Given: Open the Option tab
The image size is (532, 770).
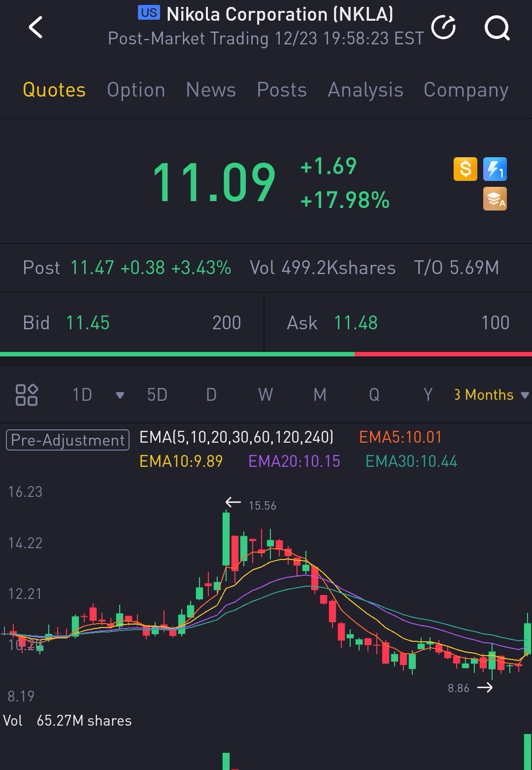Looking at the screenshot, I should [x=136, y=90].
